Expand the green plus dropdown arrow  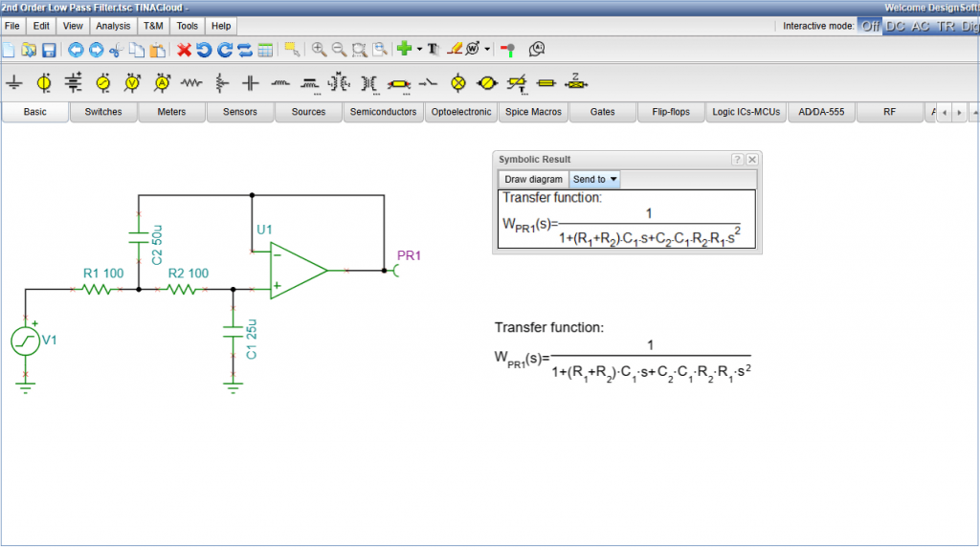pos(419,50)
